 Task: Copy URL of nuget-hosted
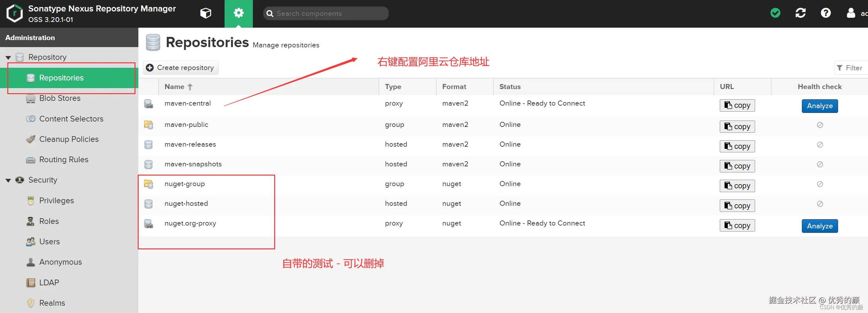coord(737,206)
